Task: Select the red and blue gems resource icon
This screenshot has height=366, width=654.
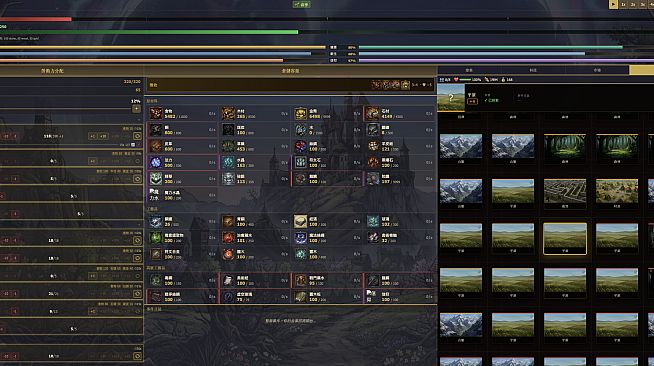Action: 300,146
